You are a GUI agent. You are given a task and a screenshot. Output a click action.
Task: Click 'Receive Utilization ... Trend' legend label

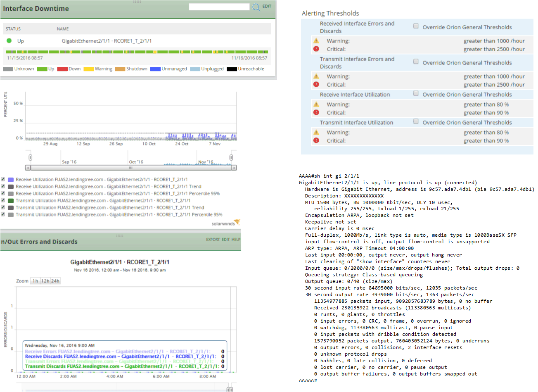(x=109, y=187)
